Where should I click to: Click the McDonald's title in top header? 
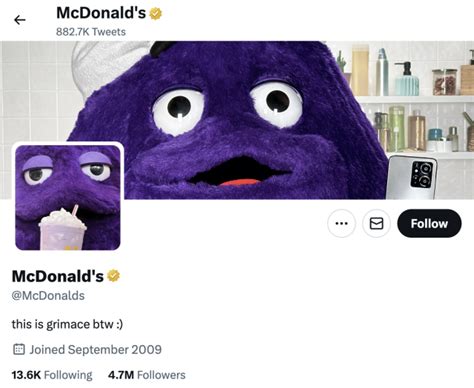(101, 13)
